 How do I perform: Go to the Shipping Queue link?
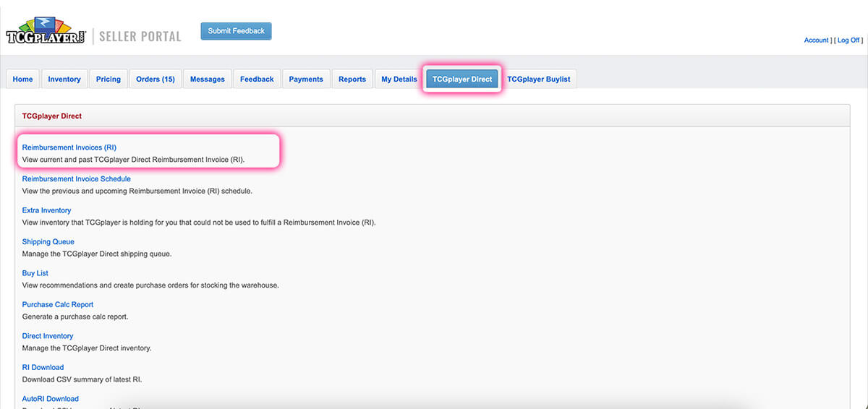(48, 241)
